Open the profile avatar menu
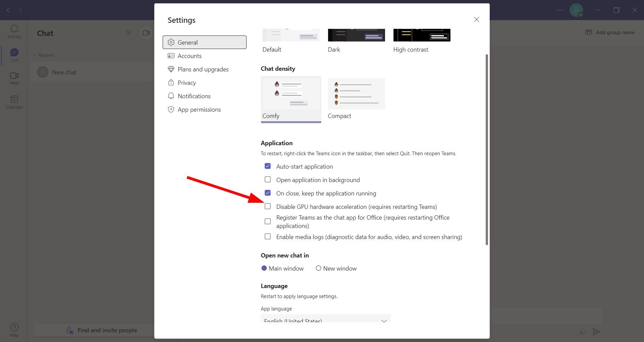The width and height of the screenshot is (644, 342). (576, 10)
